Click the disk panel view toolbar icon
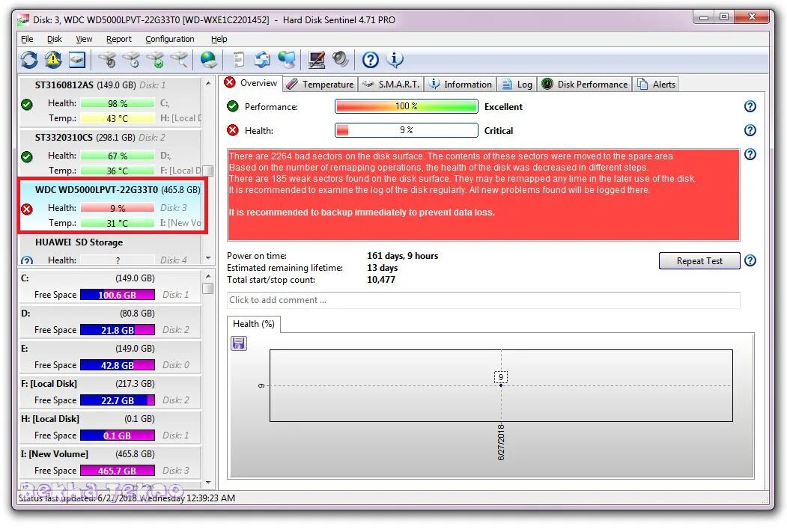Screen dimensions: 787x532 (77, 60)
